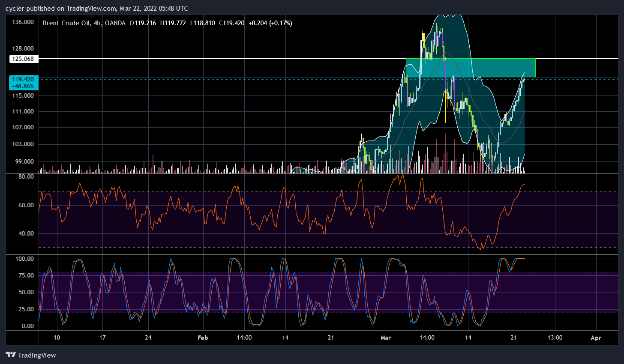Click the 103.000 price axis label
The height and width of the screenshot is (364, 624).
(23, 144)
